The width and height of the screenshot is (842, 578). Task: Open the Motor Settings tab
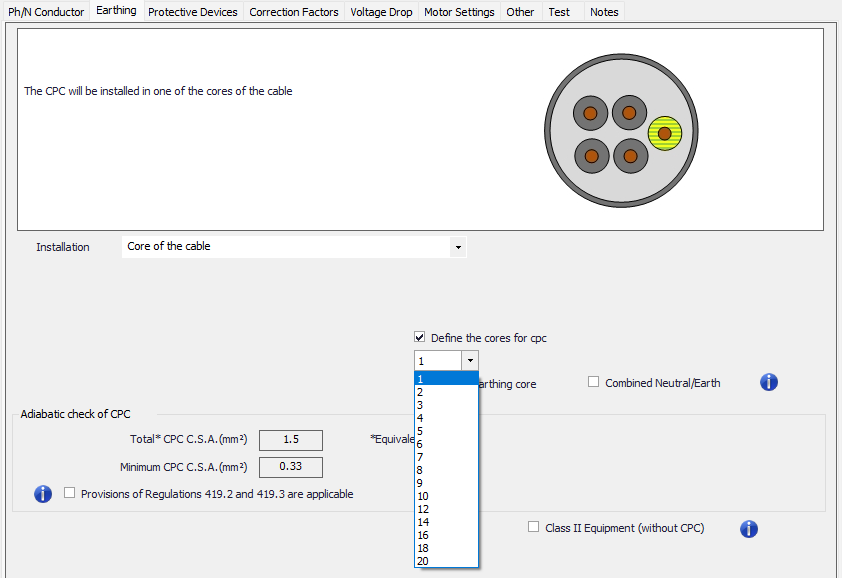(459, 12)
